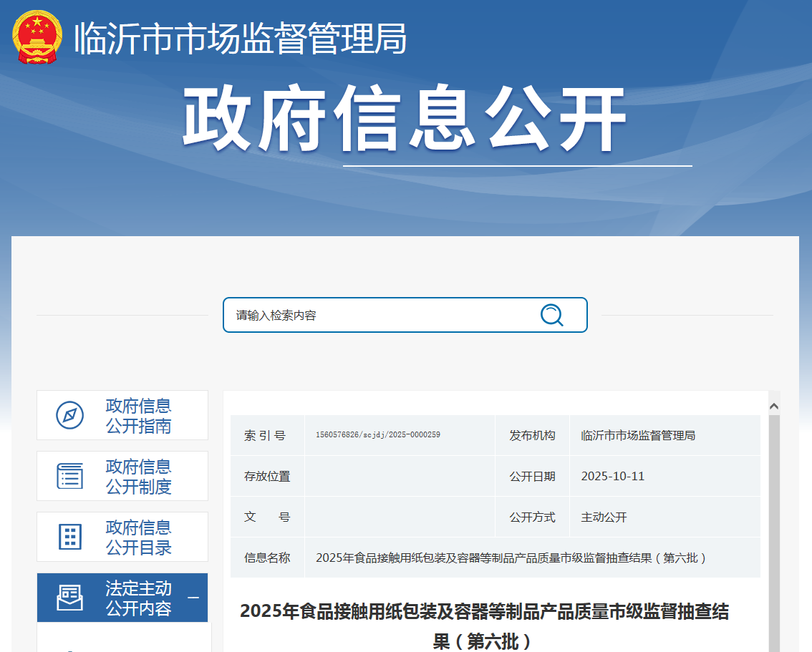Click the scrollbar up arrow
The width and height of the screenshot is (812, 652).
(x=774, y=407)
